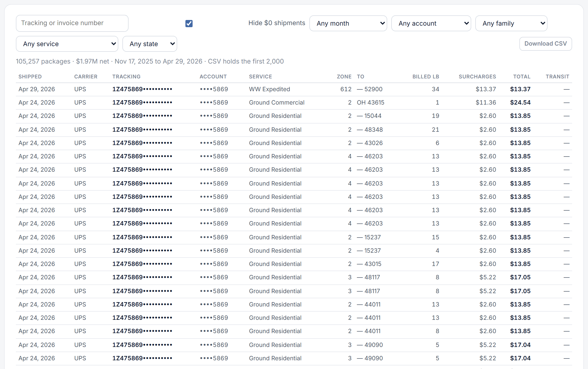Viewport: 588px width, 369px height.
Task: Click the packages summary line
Action: tap(150, 61)
